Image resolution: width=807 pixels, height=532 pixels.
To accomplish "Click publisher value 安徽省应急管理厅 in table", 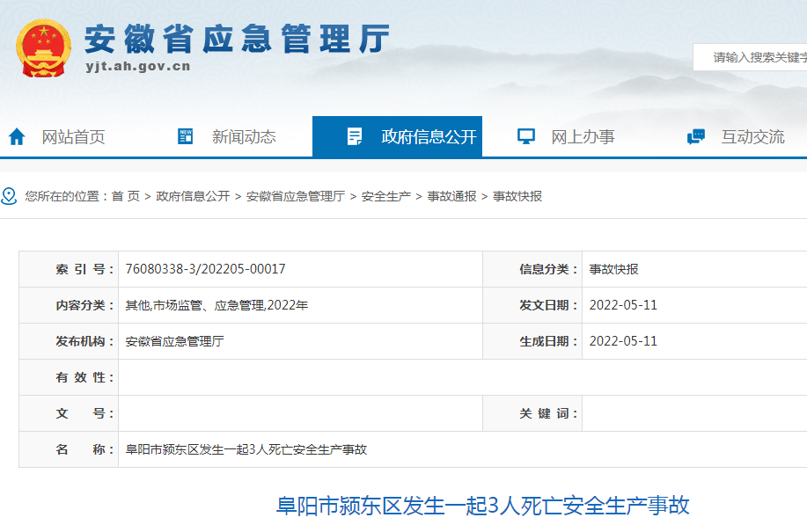I will point(174,341).
